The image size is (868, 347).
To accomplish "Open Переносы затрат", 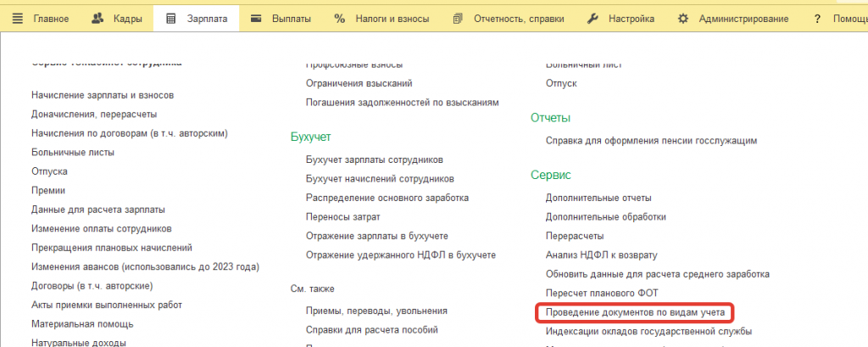I will point(342,216).
